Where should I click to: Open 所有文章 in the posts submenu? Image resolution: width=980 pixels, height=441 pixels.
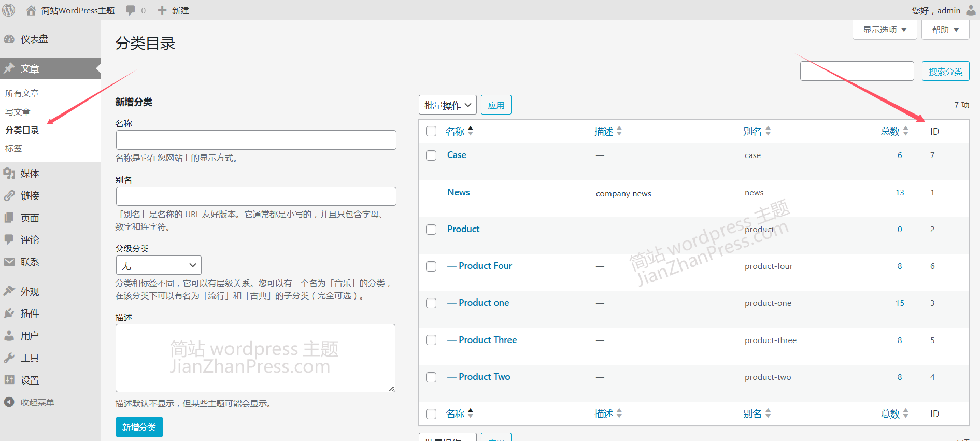(x=22, y=93)
